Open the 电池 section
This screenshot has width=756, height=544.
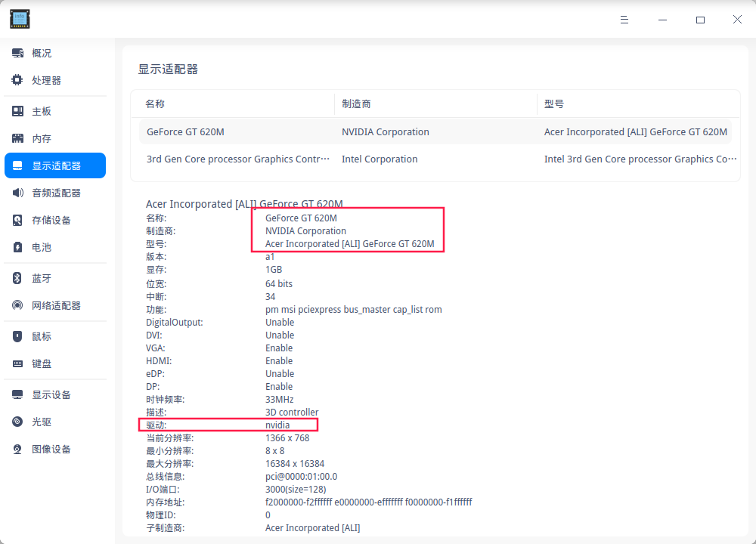pos(55,247)
